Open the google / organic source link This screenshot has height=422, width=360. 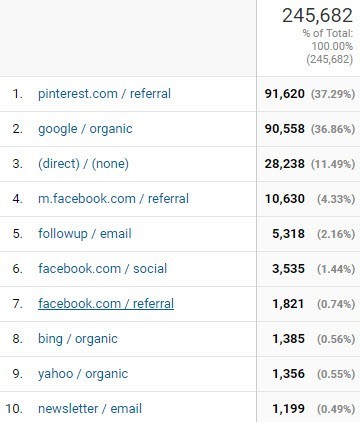[85, 129]
